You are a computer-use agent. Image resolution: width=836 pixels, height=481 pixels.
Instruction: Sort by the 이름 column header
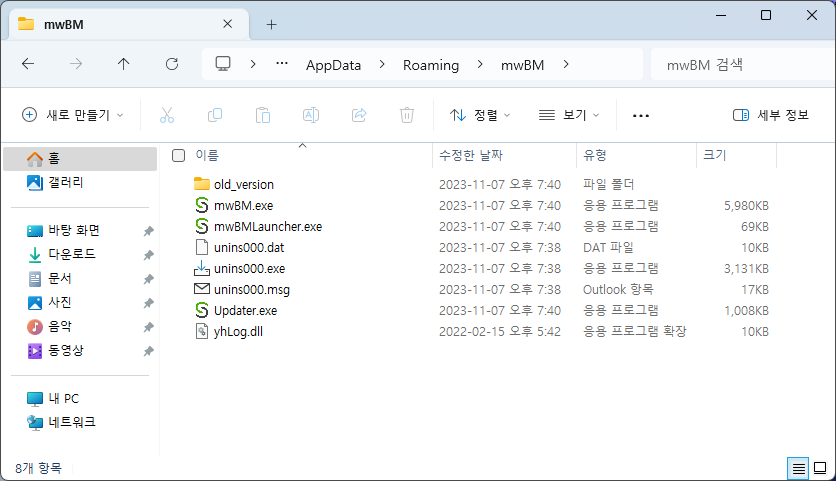click(x=207, y=156)
